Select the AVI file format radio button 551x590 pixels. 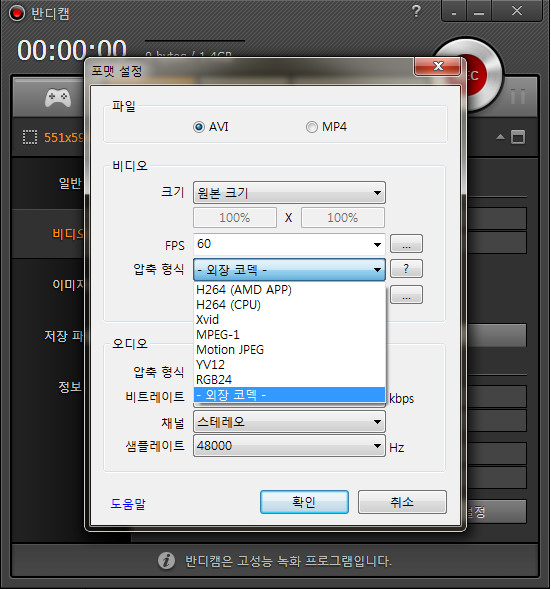click(199, 127)
